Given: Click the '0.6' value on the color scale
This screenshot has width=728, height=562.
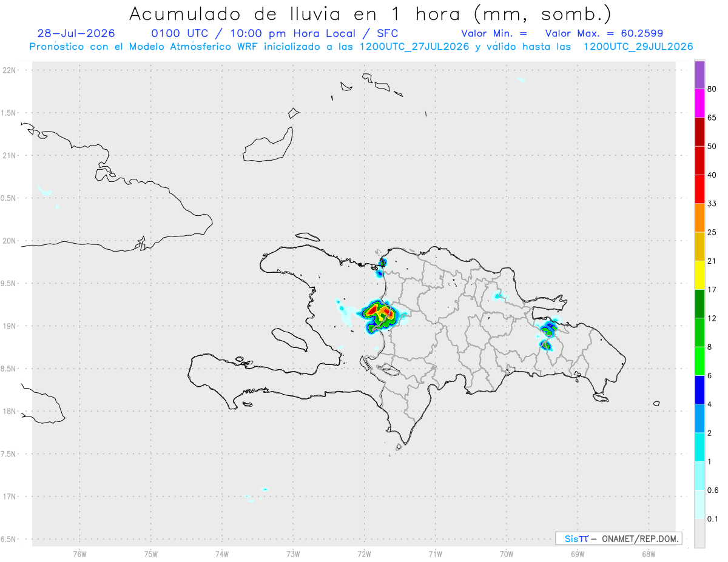Looking at the screenshot, I should click(713, 490).
